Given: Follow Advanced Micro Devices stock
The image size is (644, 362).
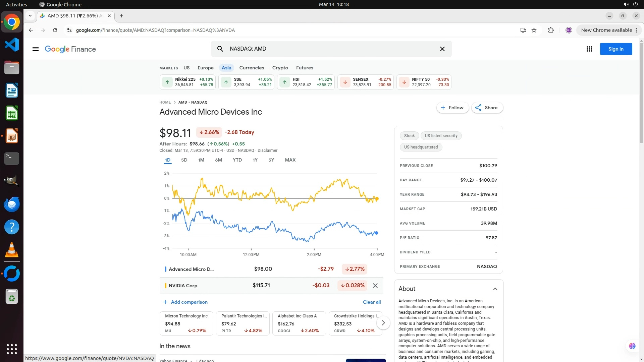Looking at the screenshot, I should [452, 108].
